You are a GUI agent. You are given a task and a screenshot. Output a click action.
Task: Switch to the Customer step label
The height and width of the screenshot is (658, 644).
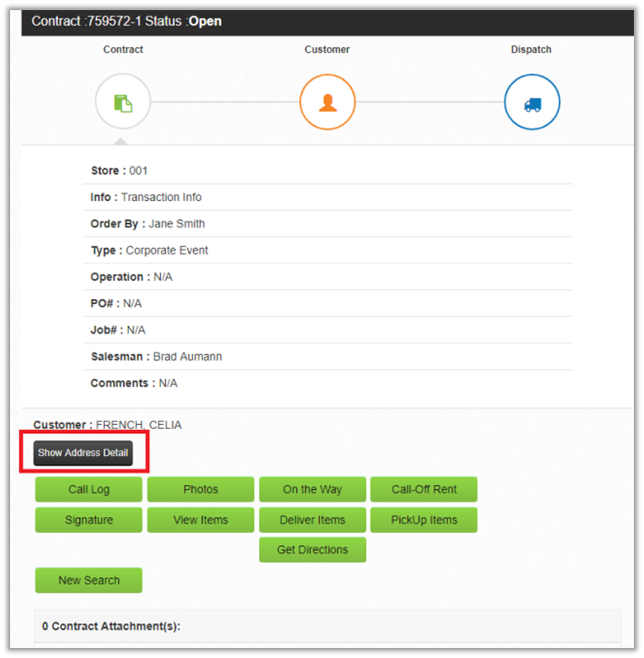[327, 50]
